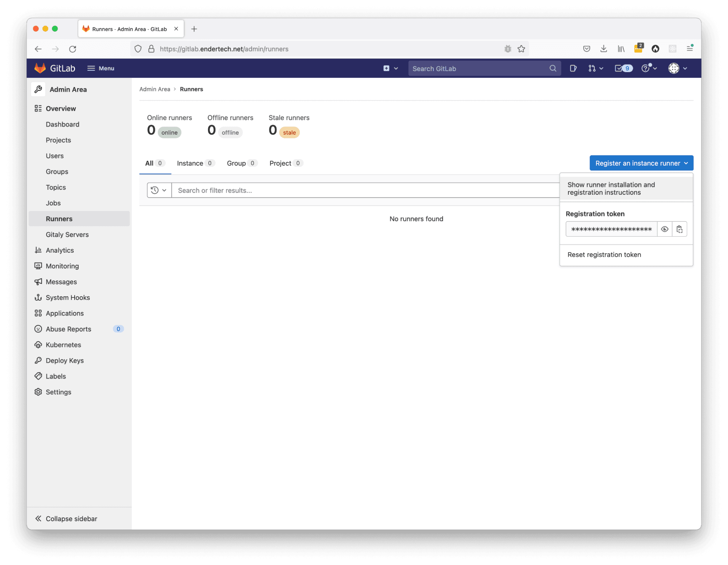Click the search magnifier icon
Viewport: 728px width, 565px height.
(x=552, y=68)
